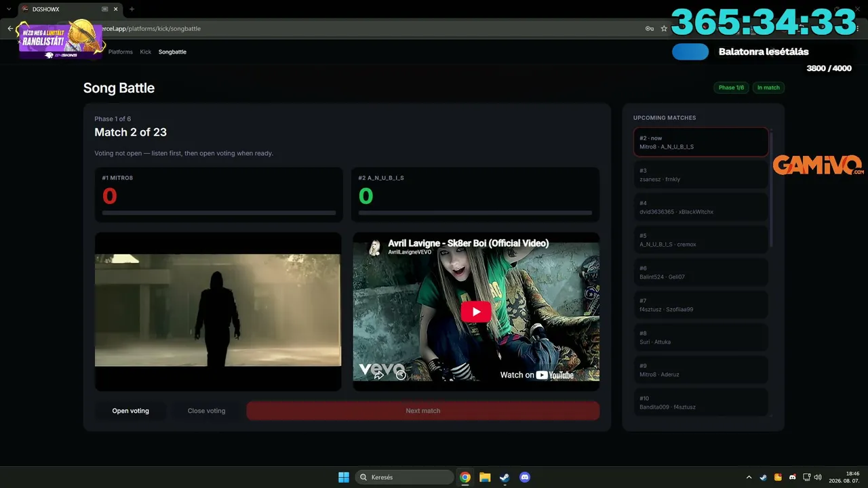Select upcoming match #3 zsanesz vs frnkly
Viewport: 868px width, 488px height.
tap(701, 175)
